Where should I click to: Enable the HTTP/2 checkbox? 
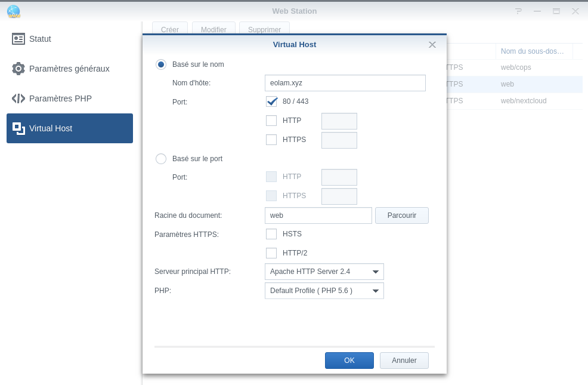pyautogui.click(x=271, y=253)
